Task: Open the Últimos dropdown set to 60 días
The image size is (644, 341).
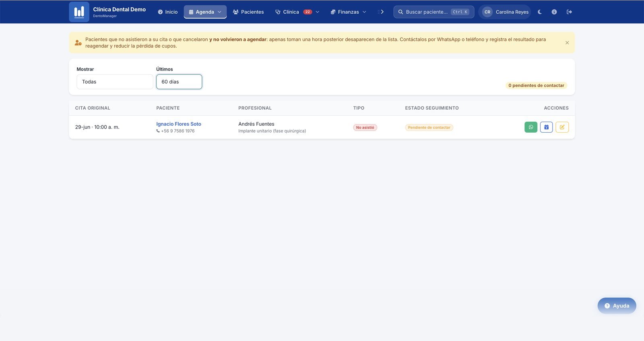Action: tap(179, 82)
